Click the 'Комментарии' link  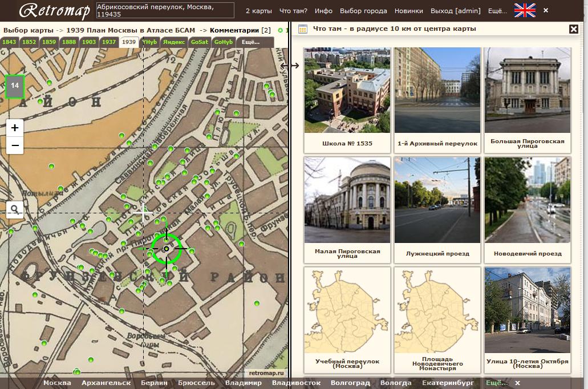point(234,30)
